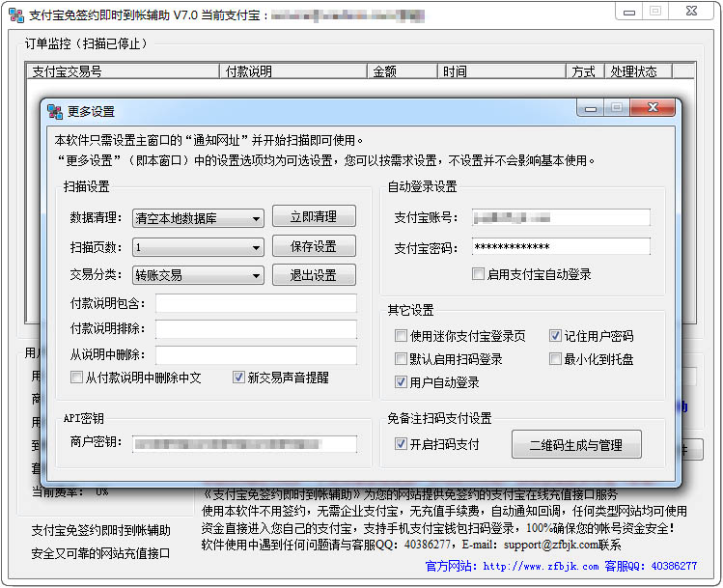Close the main 支付宝免签约 window

[691, 11]
